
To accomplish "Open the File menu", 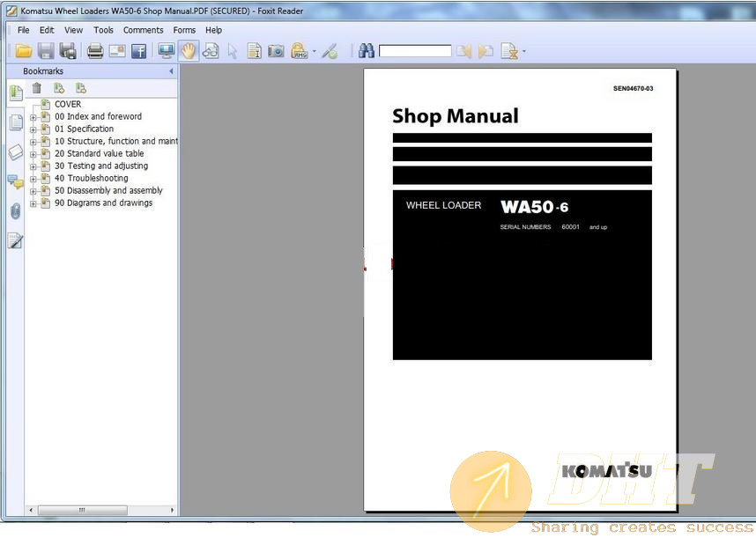I will click(x=23, y=30).
